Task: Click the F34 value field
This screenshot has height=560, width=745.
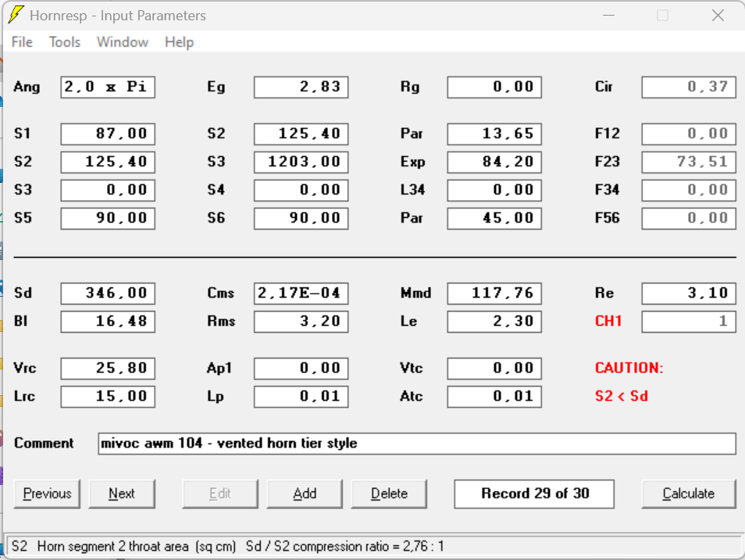Action: click(689, 190)
